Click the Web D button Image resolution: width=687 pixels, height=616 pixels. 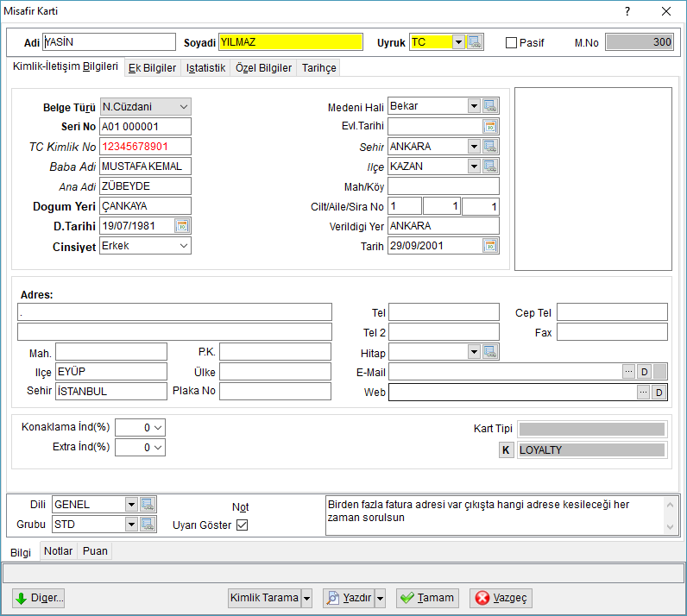(x=659, y=393)
